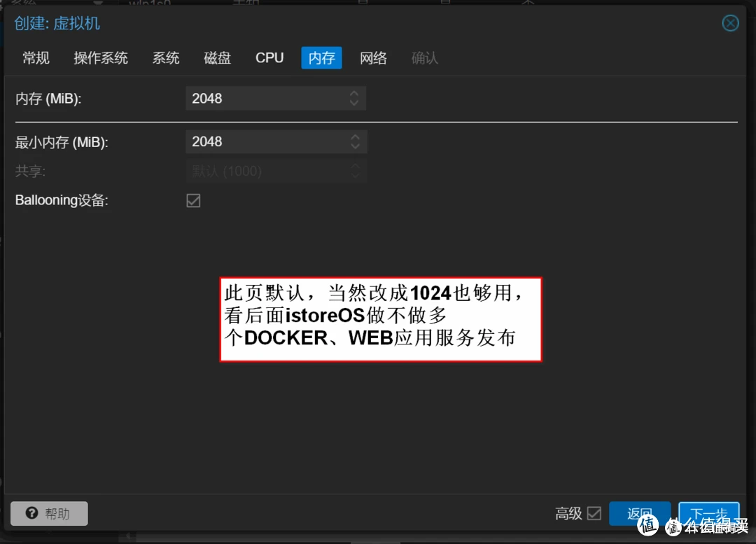Click the 内存 (MiB) label

(48, 99)
